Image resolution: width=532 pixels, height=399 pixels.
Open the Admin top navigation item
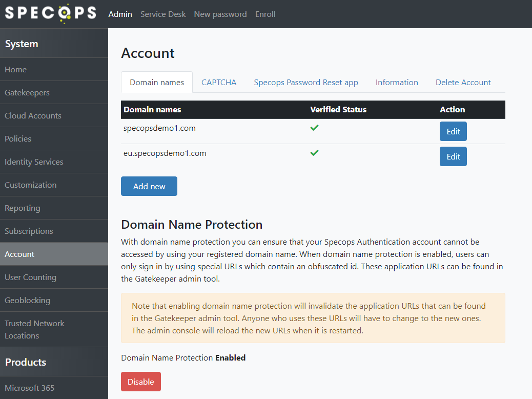tap(120, 14)
